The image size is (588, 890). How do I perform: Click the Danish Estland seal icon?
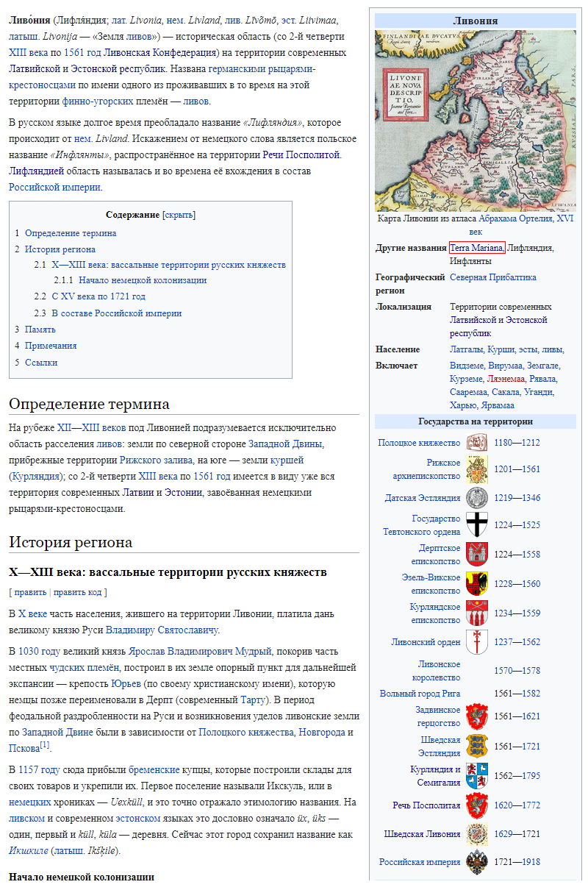(x=477, y=498)
